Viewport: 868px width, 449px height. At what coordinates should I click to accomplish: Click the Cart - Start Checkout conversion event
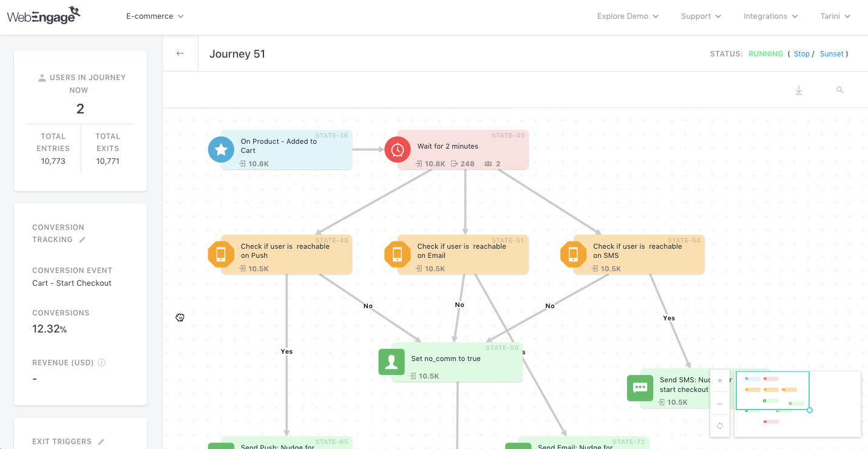pyautogui.click(x=72, y=283)
